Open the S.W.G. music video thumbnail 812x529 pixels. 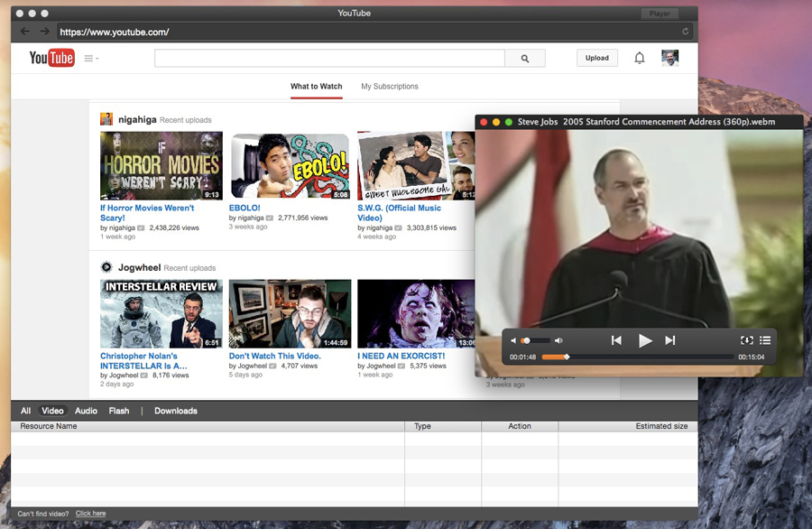(416, 166)
